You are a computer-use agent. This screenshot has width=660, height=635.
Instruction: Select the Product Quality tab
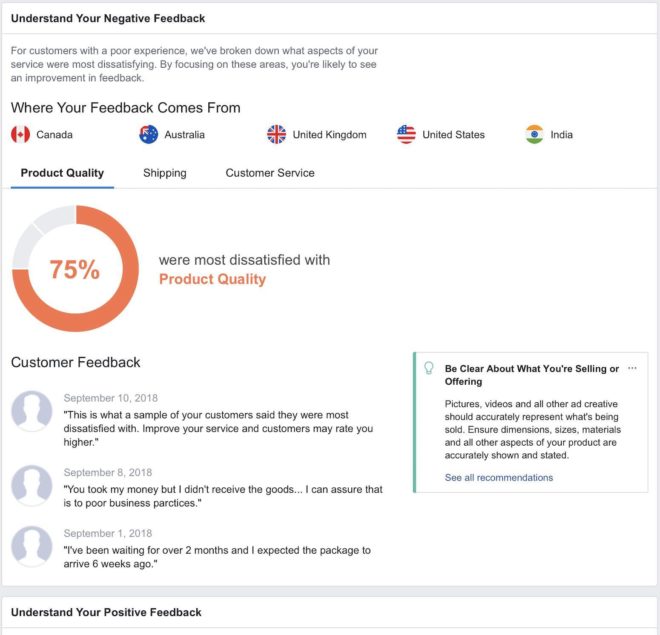point(62,173)
